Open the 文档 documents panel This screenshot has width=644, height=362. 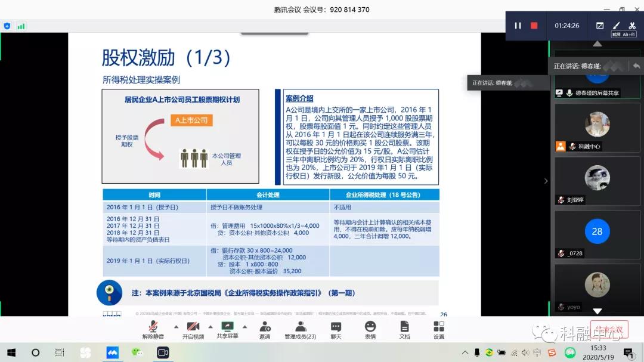tap(404, 329)
